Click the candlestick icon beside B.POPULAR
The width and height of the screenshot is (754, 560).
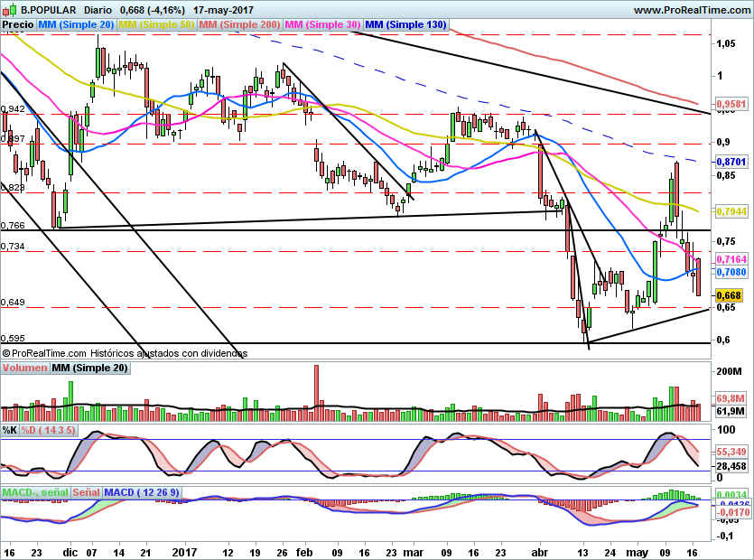point(10,9)
